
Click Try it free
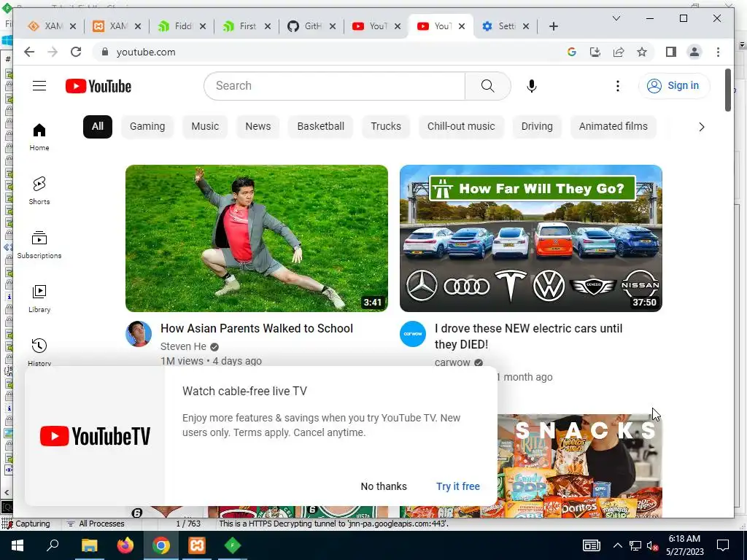[458, 486]
